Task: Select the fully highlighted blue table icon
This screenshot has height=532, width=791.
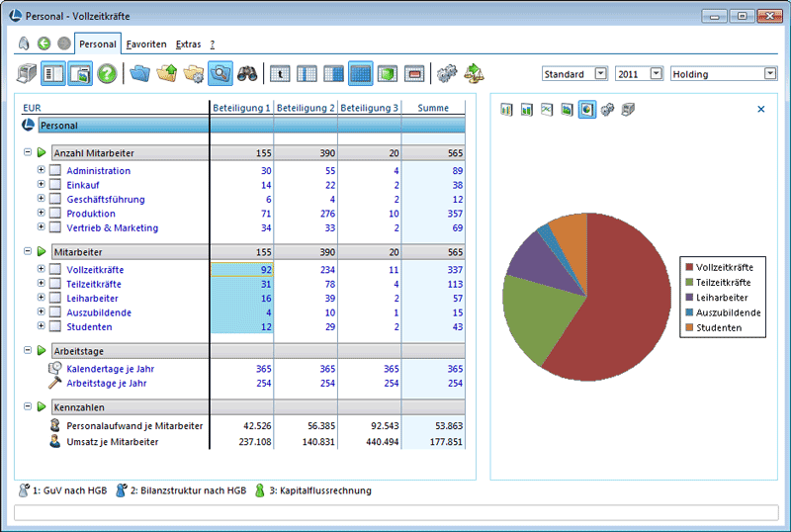Action: pos(361,74)
